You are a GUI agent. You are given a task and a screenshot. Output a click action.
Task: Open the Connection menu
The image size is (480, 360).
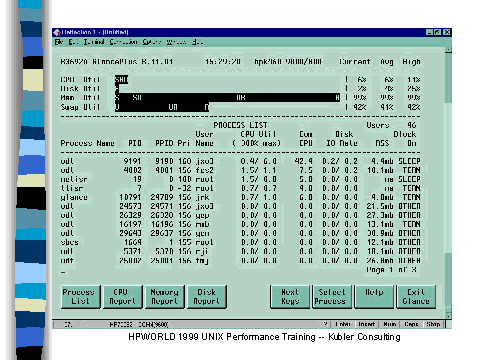[x=123, y=42]
